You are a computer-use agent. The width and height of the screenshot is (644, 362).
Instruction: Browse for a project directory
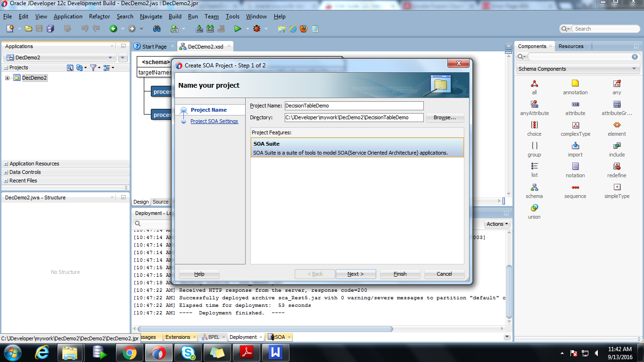tap(444, 118)
